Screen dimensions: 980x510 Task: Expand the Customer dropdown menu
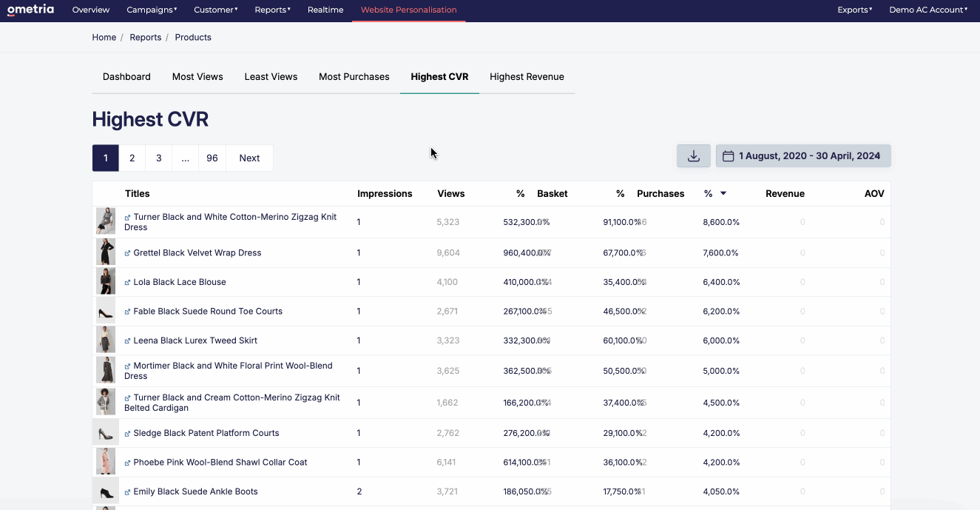click(216, 10)
